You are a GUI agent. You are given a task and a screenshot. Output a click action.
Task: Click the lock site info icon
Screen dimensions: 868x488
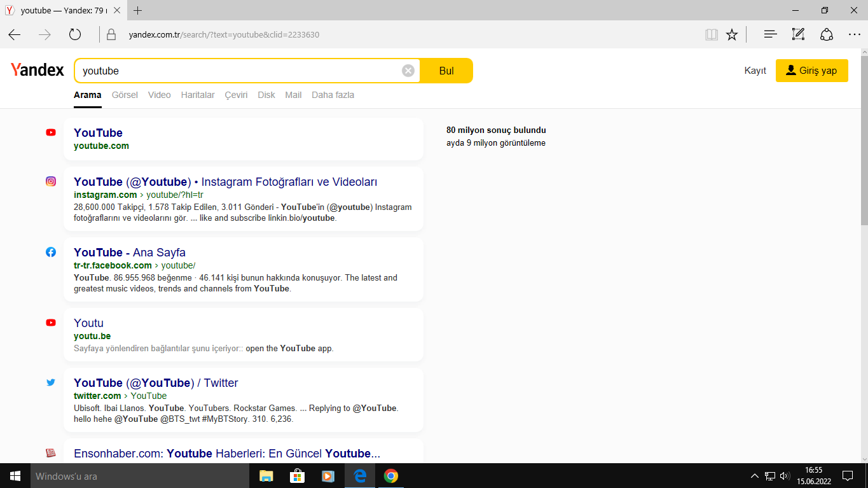click(111, 34)
